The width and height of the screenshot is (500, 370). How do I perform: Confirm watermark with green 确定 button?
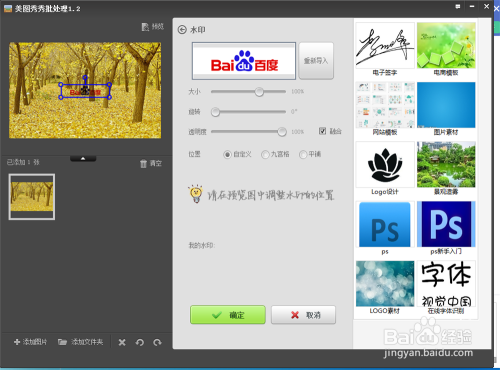[228, 315]
